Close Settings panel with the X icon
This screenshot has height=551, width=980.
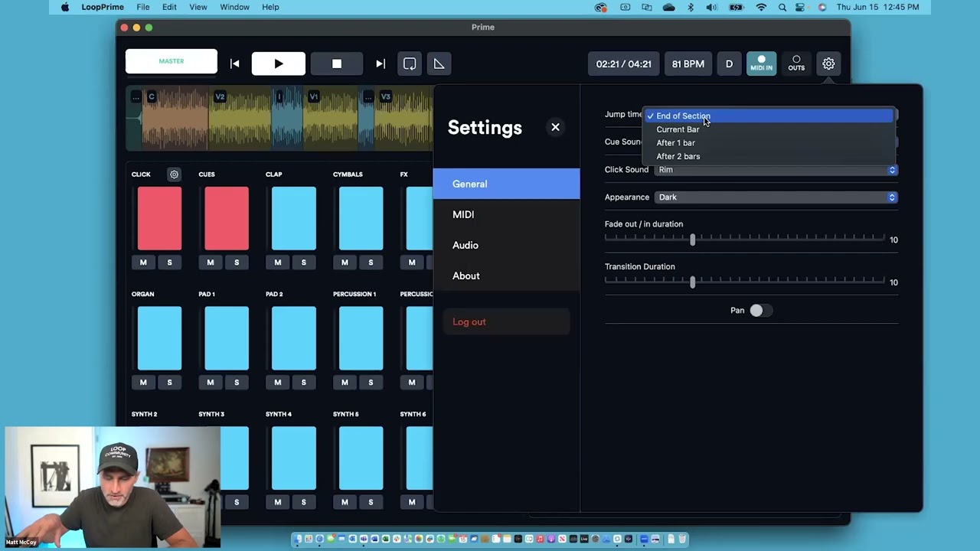pyautogui.click(x=555, y=127)
